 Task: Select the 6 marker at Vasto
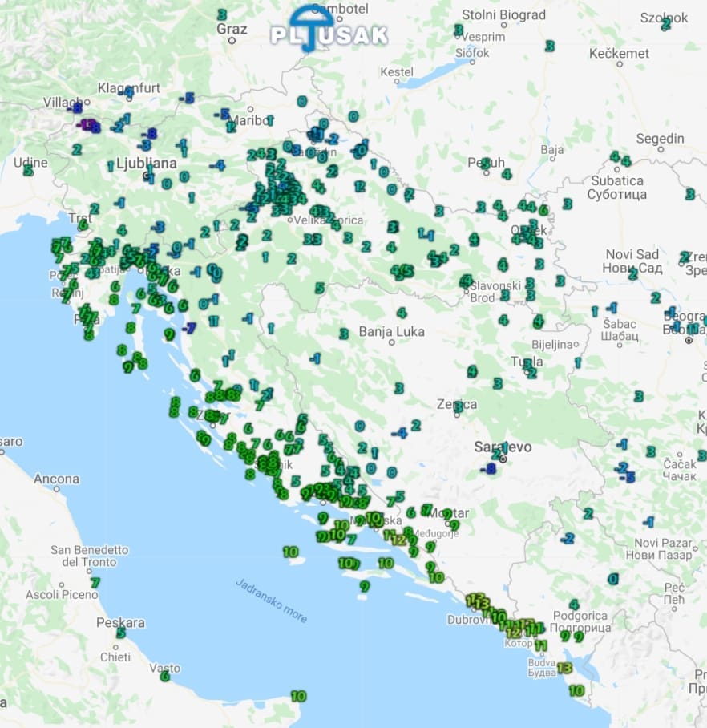[165, 676]
